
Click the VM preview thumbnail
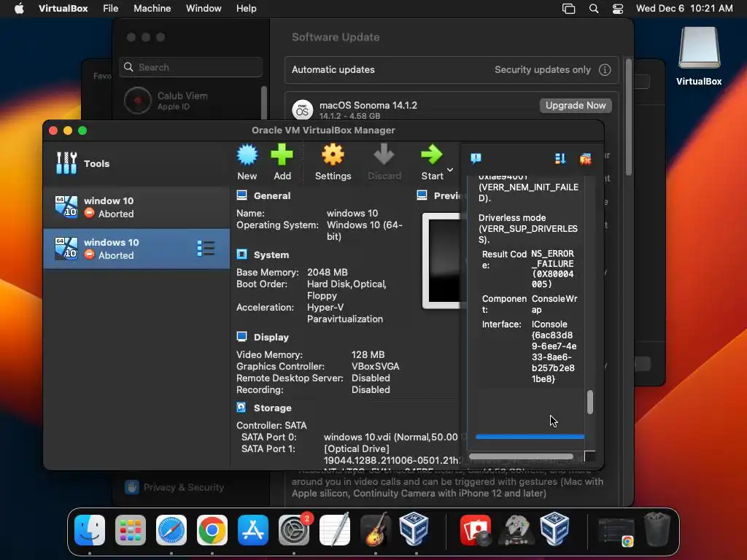(x=441, y=260)
